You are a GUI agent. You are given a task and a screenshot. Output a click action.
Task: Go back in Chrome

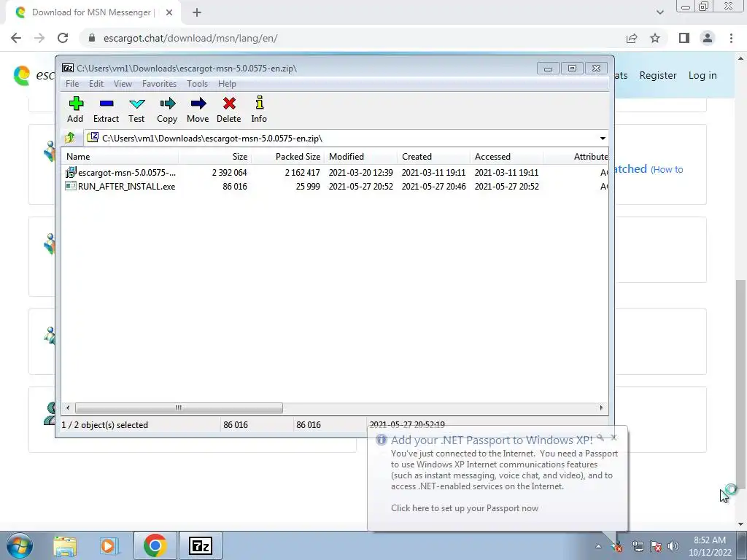click(16, 38)
